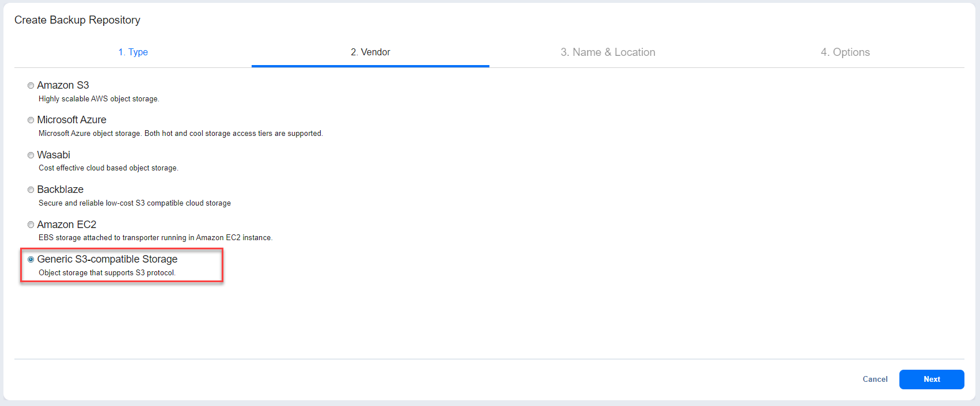Click 'Highly scalable AWS object storage' description
The image size is (980, 406).
98,99
